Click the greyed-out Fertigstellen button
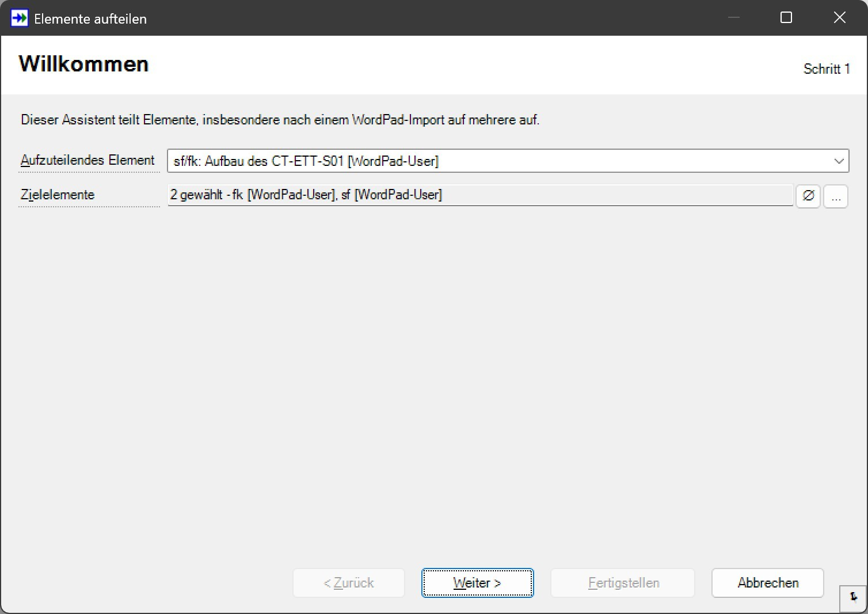The width and height of the screenshot is (868, 614). pos(623,583)
